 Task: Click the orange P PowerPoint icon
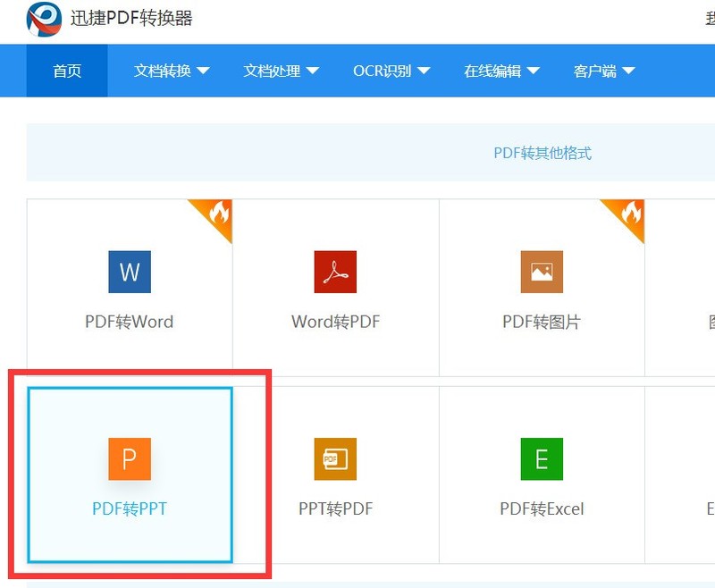(130, 459)
